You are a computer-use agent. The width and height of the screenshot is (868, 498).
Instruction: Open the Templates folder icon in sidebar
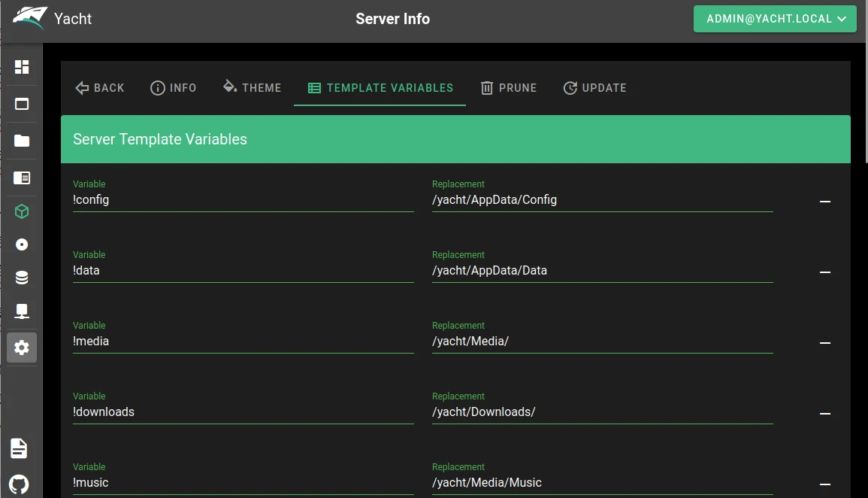point(22,141)
